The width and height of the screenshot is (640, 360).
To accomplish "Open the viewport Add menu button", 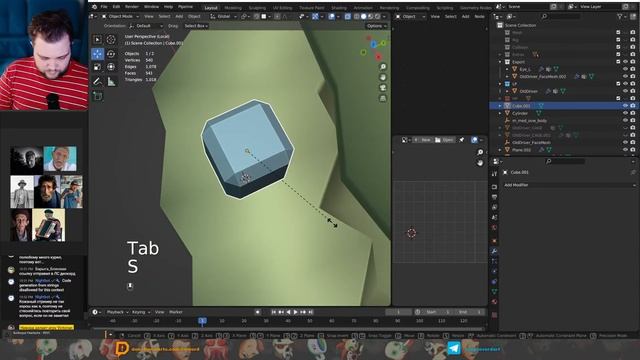I will (179, 16).
